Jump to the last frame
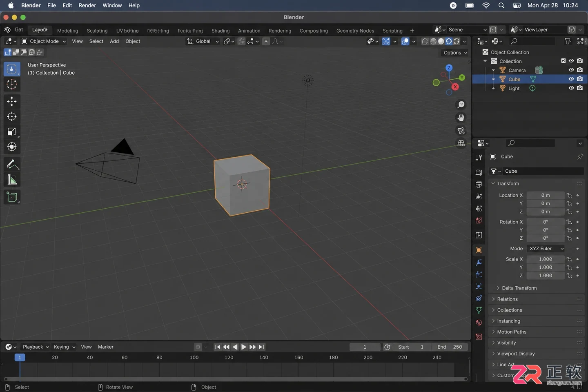 [261, 347]
